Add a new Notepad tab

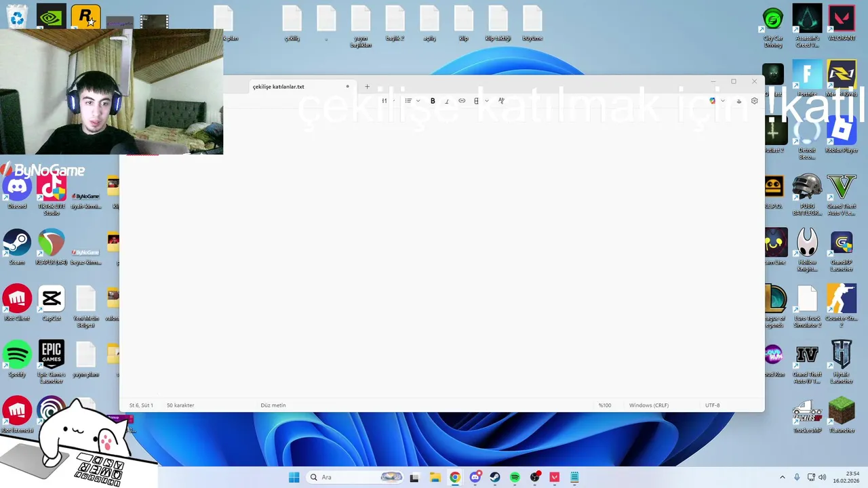(367, 87)
